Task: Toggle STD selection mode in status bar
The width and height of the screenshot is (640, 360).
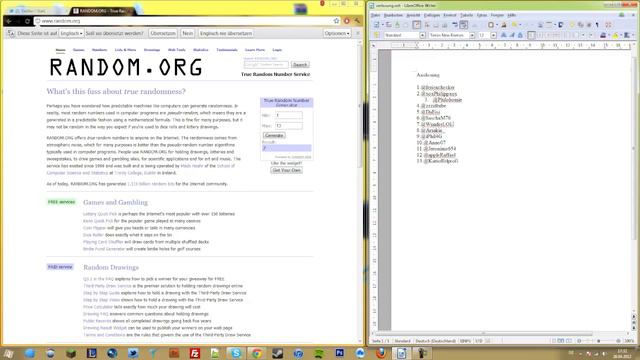Action: [x=478, y=340]
